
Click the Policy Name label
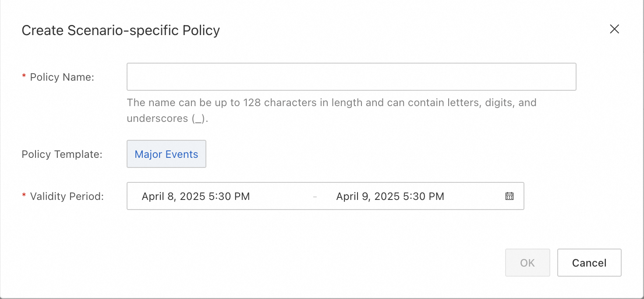(x=62, y=77)
